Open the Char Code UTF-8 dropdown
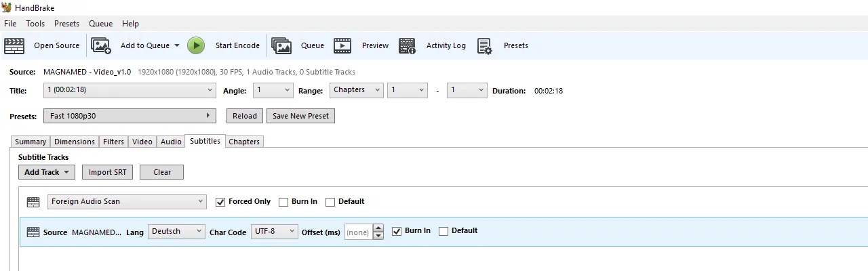The width and height of the screenshot is (868, 271). (x=275, y=232)
